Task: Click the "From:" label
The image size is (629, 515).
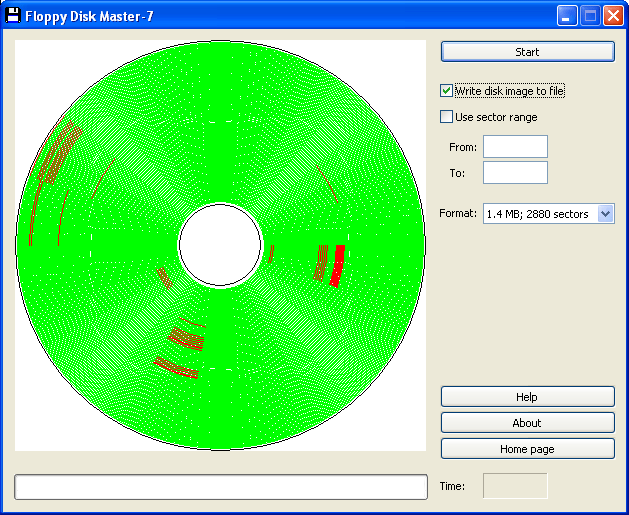Action: click(463, 147)
